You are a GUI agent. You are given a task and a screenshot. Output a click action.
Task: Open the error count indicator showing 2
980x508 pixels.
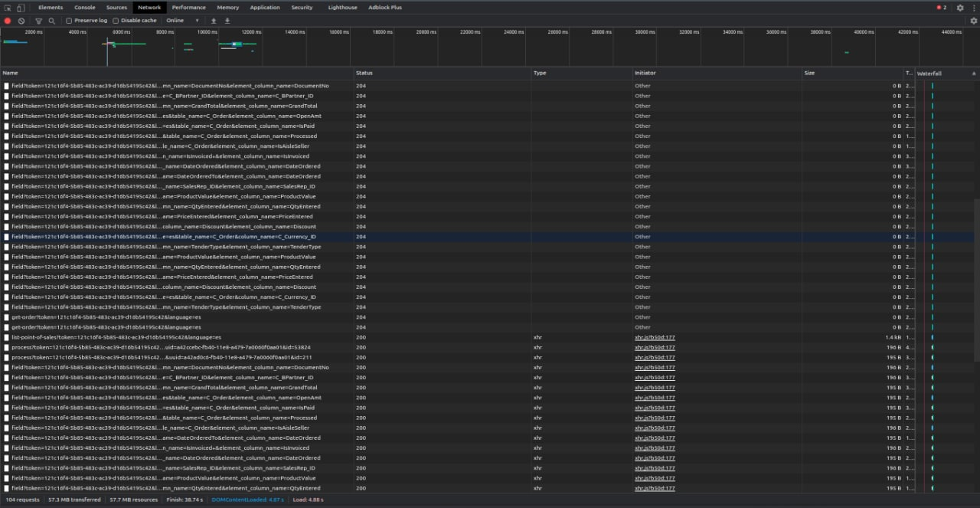[942, 8]
